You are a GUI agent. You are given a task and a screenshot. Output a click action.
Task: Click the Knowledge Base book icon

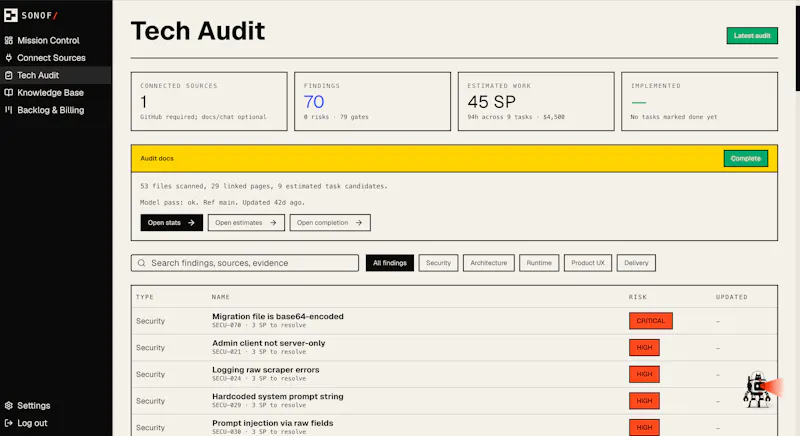tap(9, 92)
